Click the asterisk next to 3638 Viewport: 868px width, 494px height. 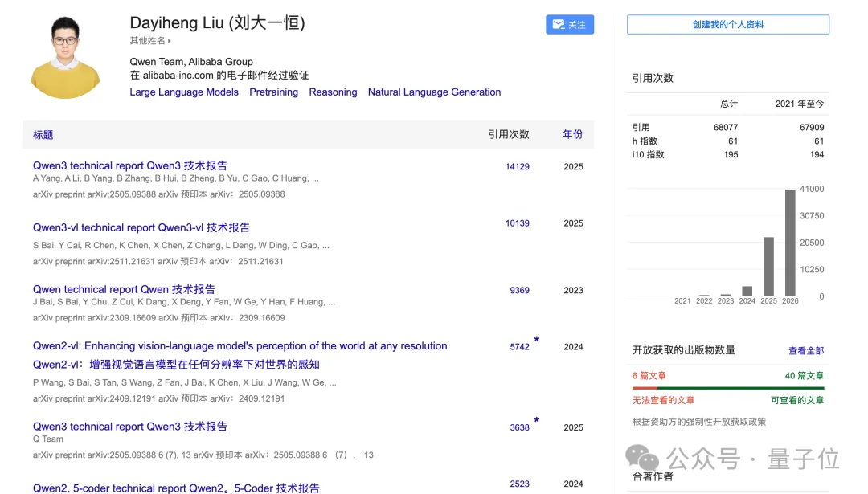[536, 420]
